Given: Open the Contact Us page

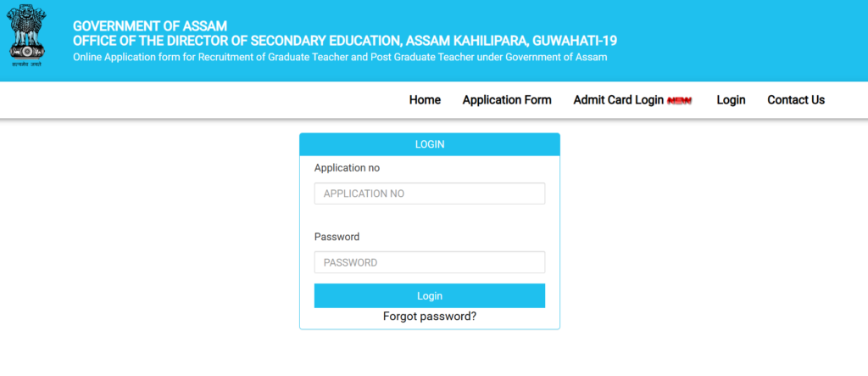Looking at the screenshot, I should 795,100.
